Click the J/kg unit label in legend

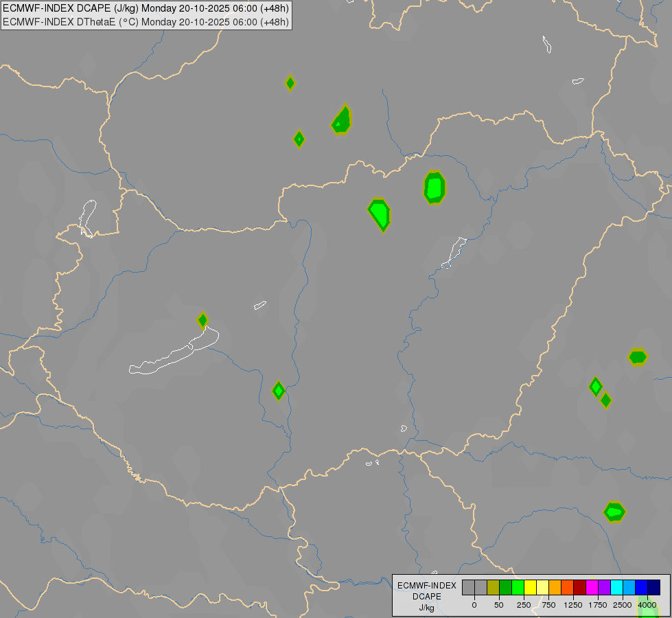click(426, 608)
